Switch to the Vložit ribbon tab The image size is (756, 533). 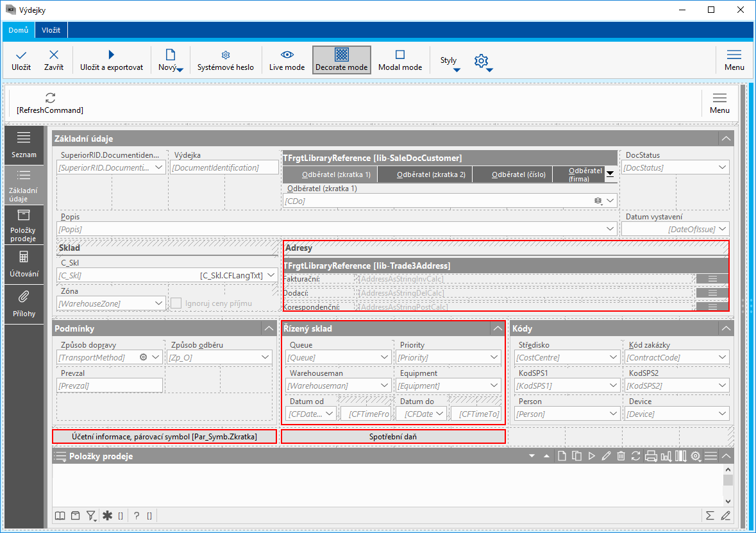51,30
